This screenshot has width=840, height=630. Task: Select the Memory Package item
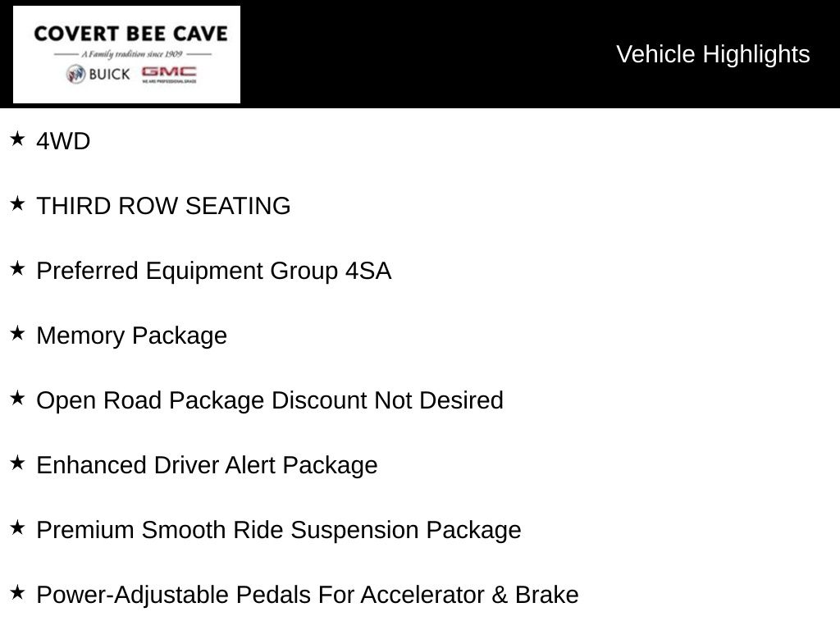(132, 336)
